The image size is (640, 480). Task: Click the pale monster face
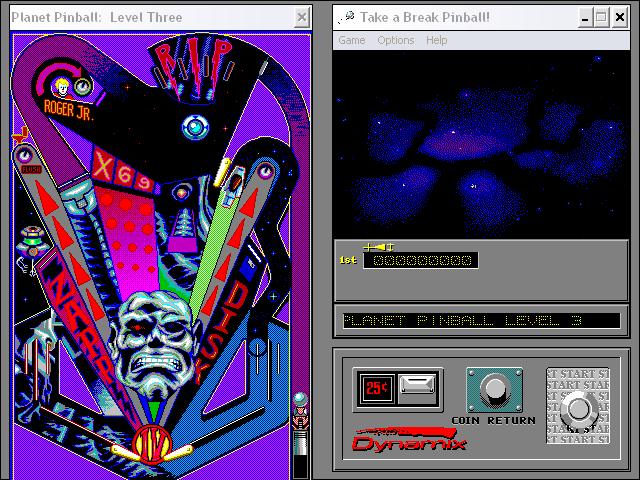click(157, 344)
